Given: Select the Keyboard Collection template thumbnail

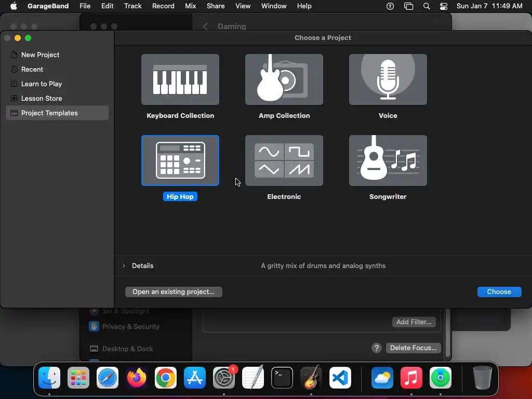Looking at the screenshot, I should (180, 79).
